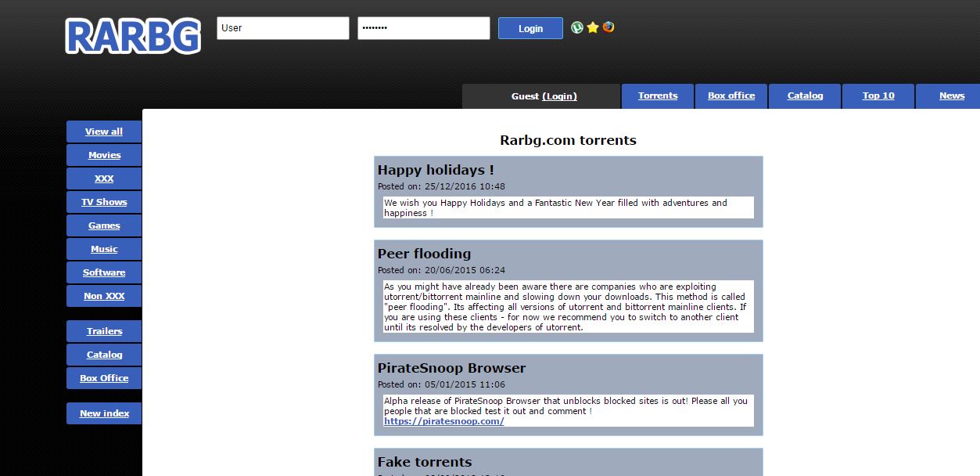
Task: Click the Fake torrents headline
Action: 425,462
